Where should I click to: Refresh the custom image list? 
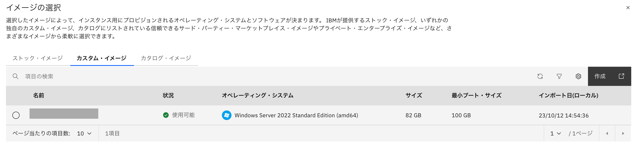coord(540,76)
